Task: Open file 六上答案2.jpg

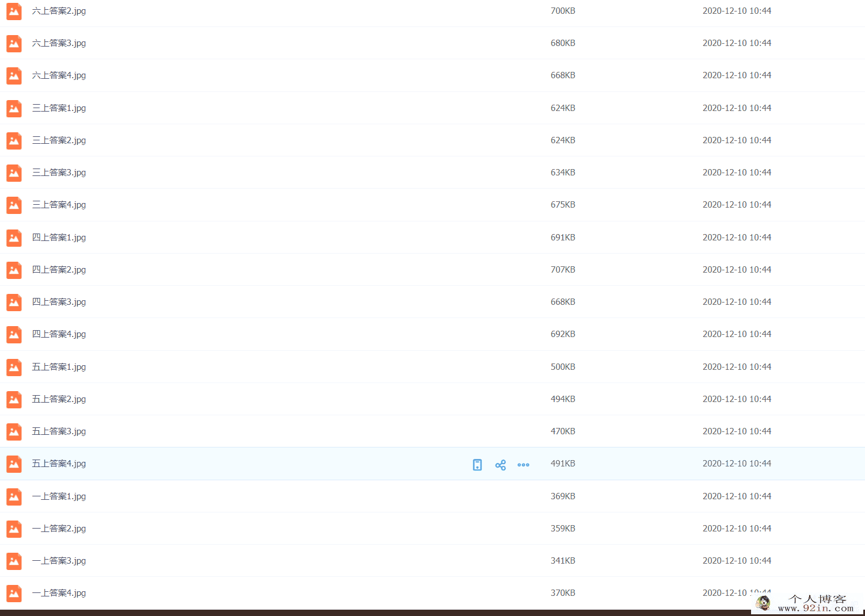Action: (59, 11)
